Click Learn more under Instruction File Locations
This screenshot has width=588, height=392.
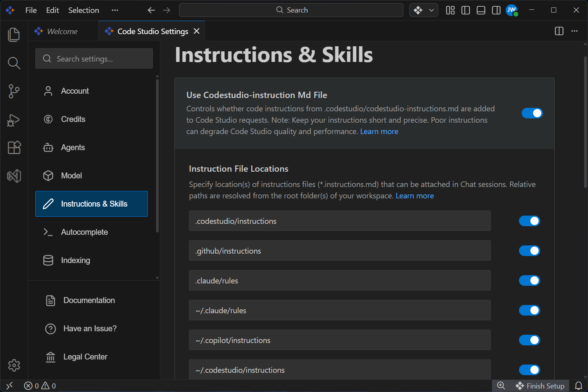(415, 196)
